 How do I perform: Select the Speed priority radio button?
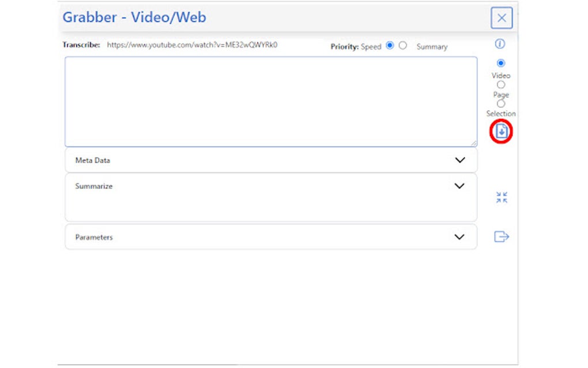click(x=390, y=46)
